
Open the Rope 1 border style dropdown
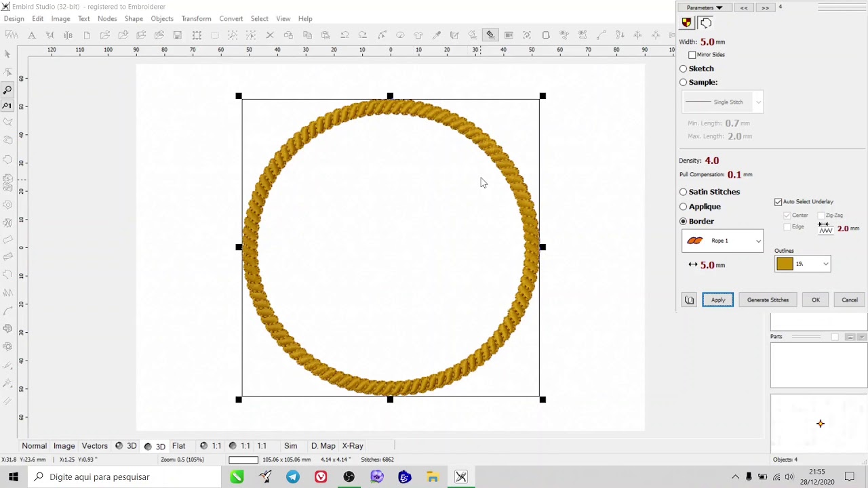pos(722,241)
